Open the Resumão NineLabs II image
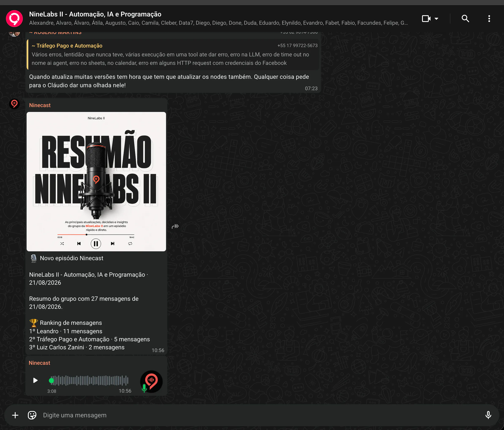The height and width of the screenshot is (430, 504). click(x=96, y=181)
